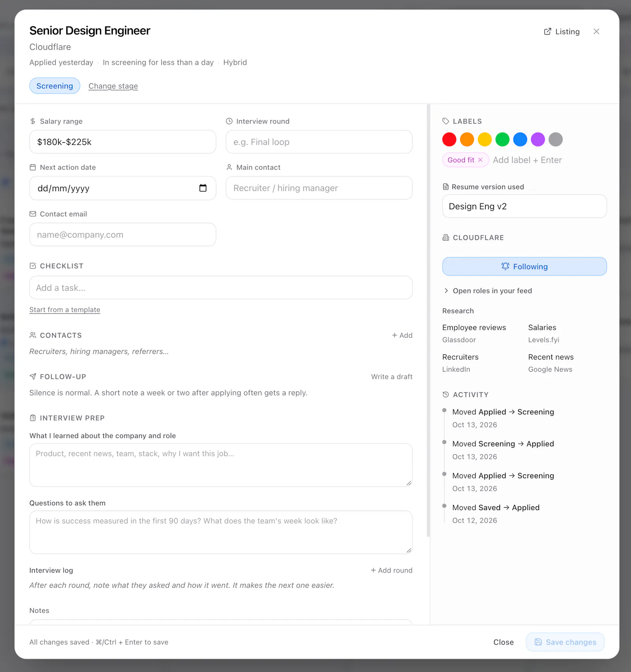Write a follow-up draft
Screen dimensions: 631x672
click(x=392, y=377)
